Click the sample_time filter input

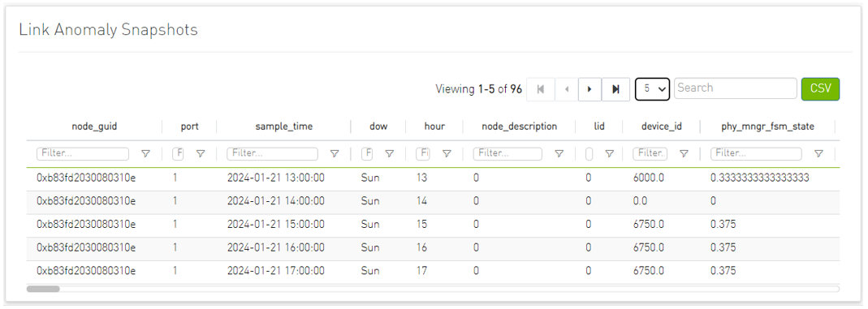[x=272, y=153]
